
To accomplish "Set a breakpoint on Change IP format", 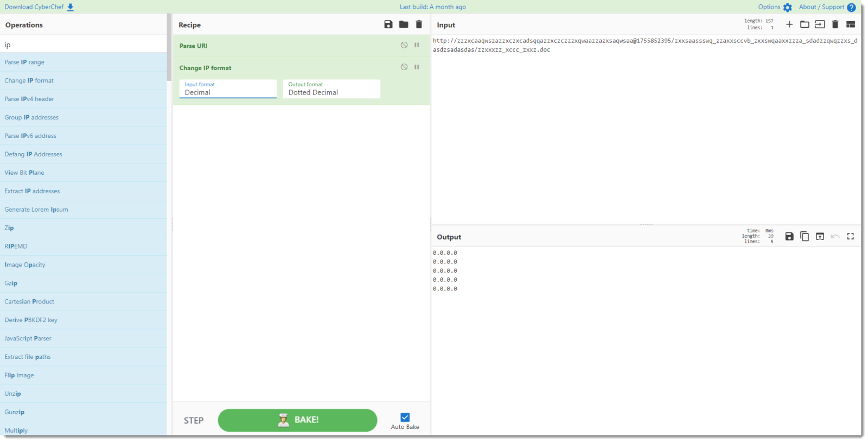I will 417,67.
